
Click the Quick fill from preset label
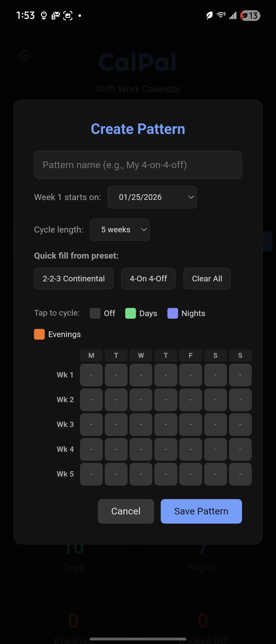pyautogui.click(x=76, y=256)
